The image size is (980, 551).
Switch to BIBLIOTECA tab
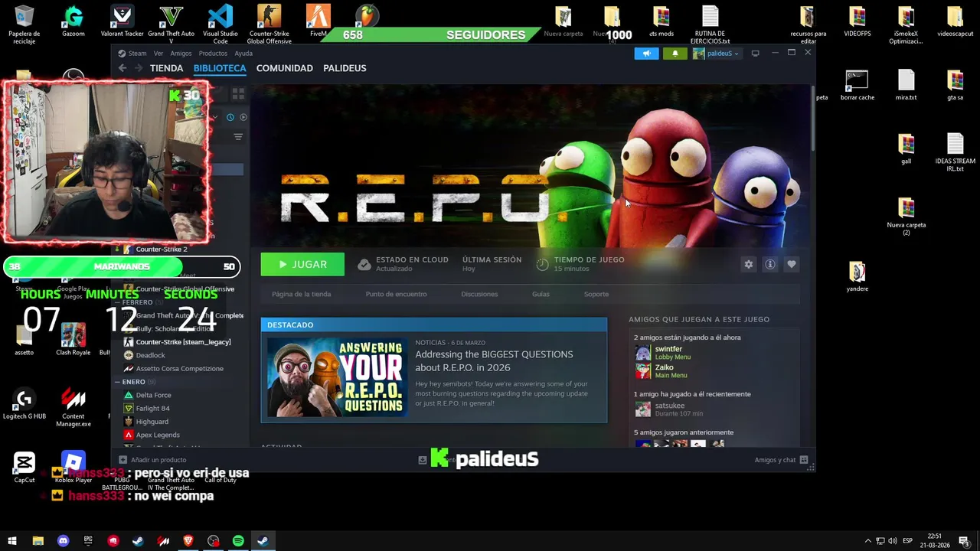[x=220, y=68]
